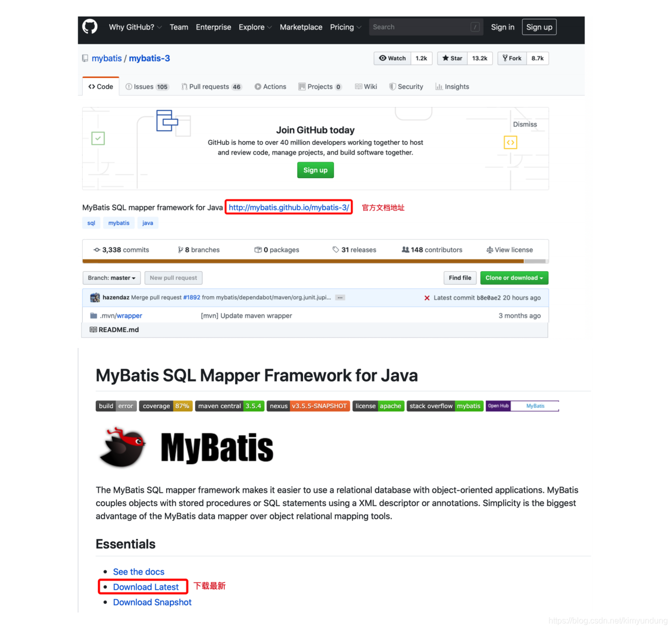Click the coverage 87% badge
672x630 pixels.
tap(166, 406)
